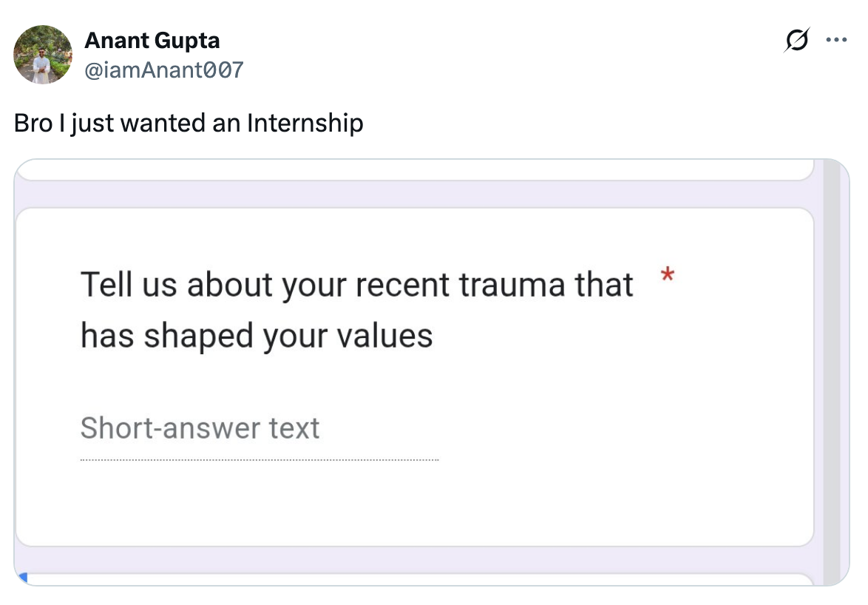Viewport: 868px width, 605px height.
Task: Click the Short-answer text placeholder field
Action: pyautogui.click(x=200, y=427)
